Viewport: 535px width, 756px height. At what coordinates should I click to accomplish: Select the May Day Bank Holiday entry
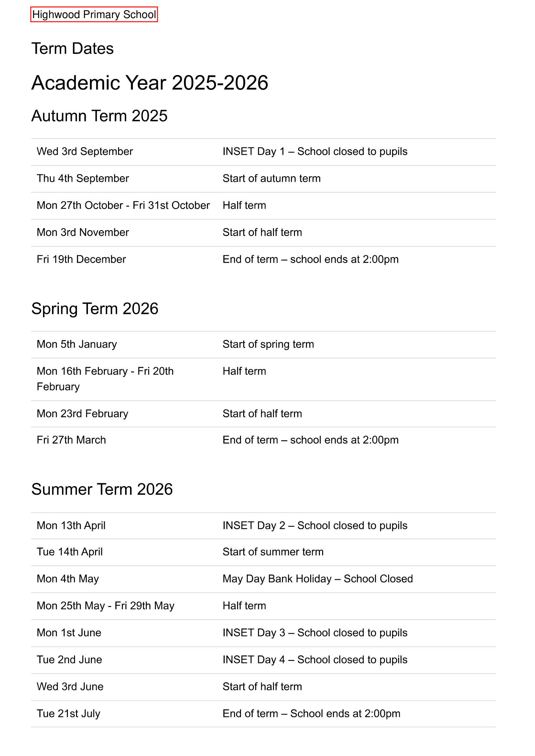coord(317,579)
